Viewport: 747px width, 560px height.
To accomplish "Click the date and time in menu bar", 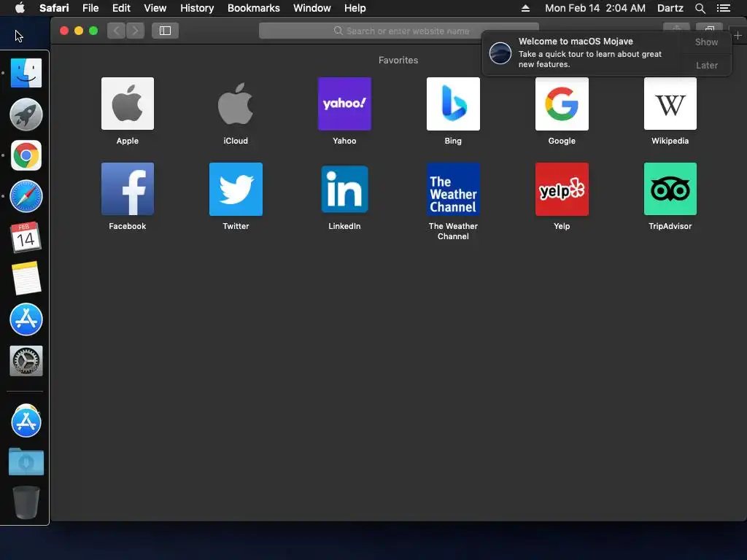I will 595,8.
